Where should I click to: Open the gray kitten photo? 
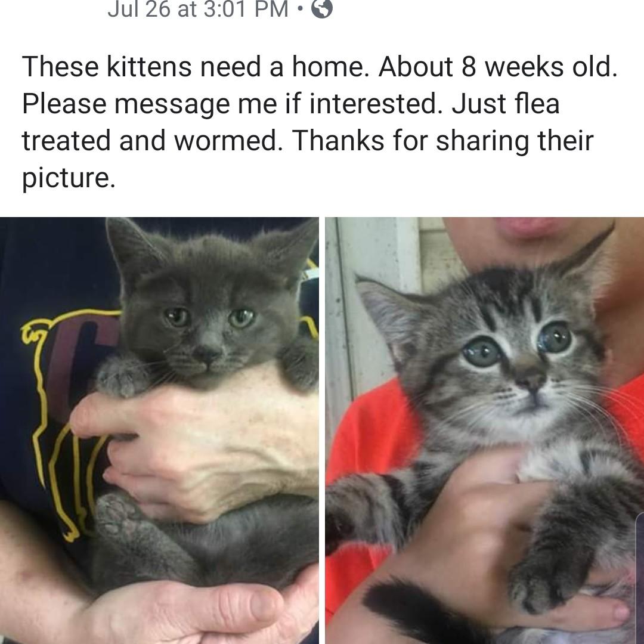[x=159, y=430]
